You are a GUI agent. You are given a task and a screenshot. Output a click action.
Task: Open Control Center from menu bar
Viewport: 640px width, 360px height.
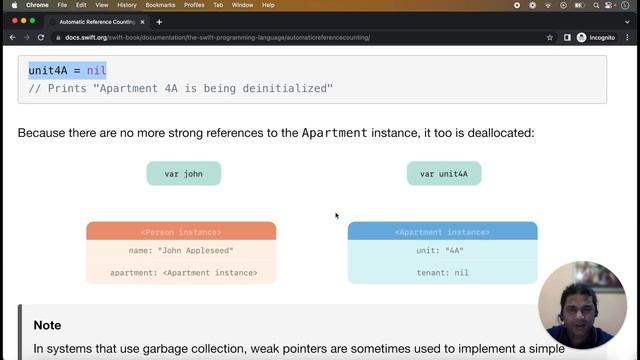609,5
